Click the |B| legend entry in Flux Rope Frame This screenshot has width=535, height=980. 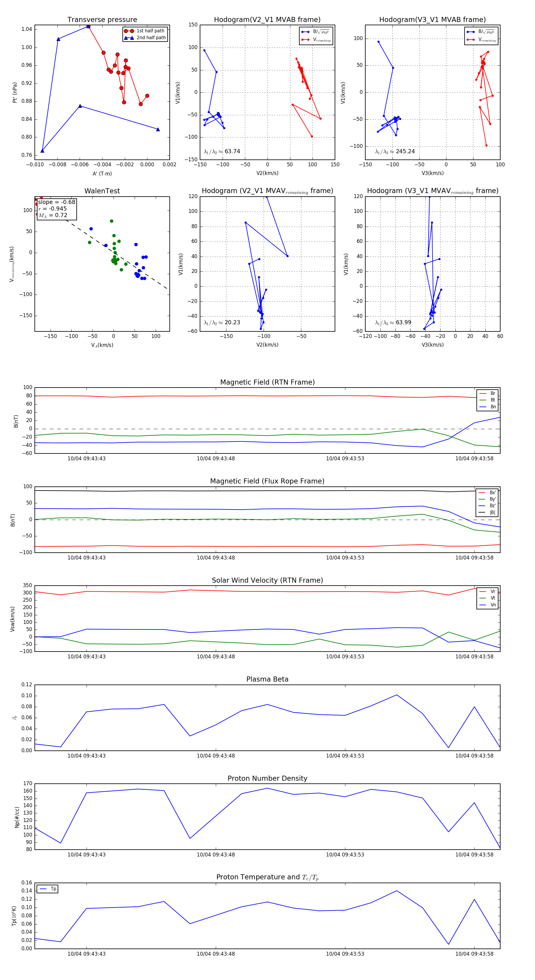[x=487, y=513]
